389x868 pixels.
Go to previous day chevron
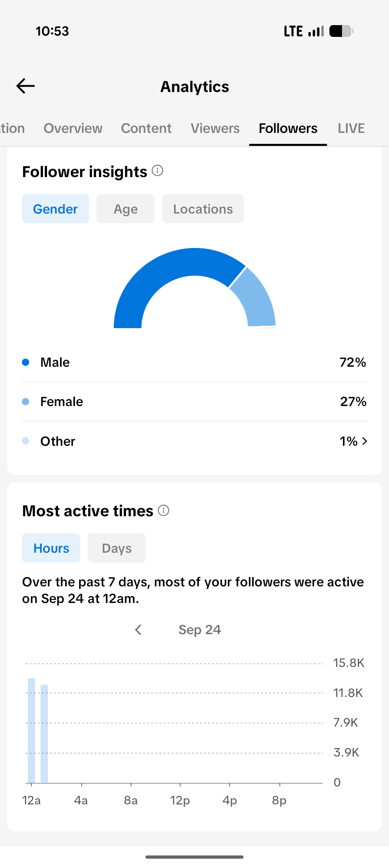click(138, 630)
